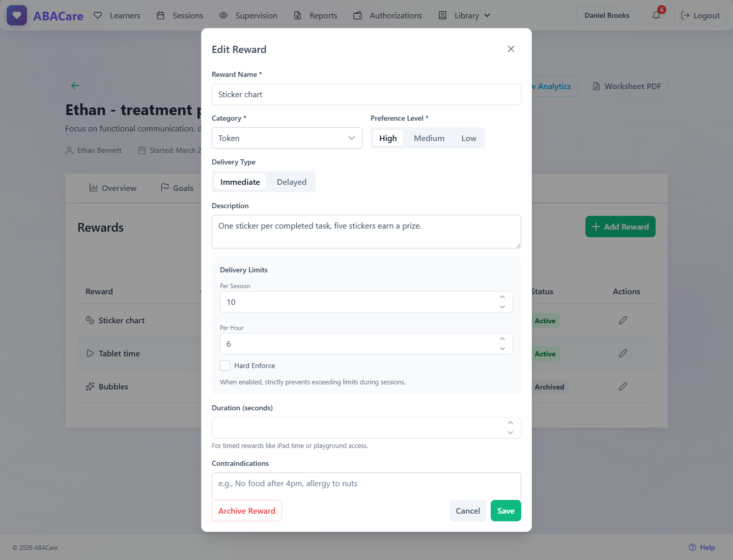Open the Help link in footer
This screenshot has width=733, height=560.
(702, 547)
